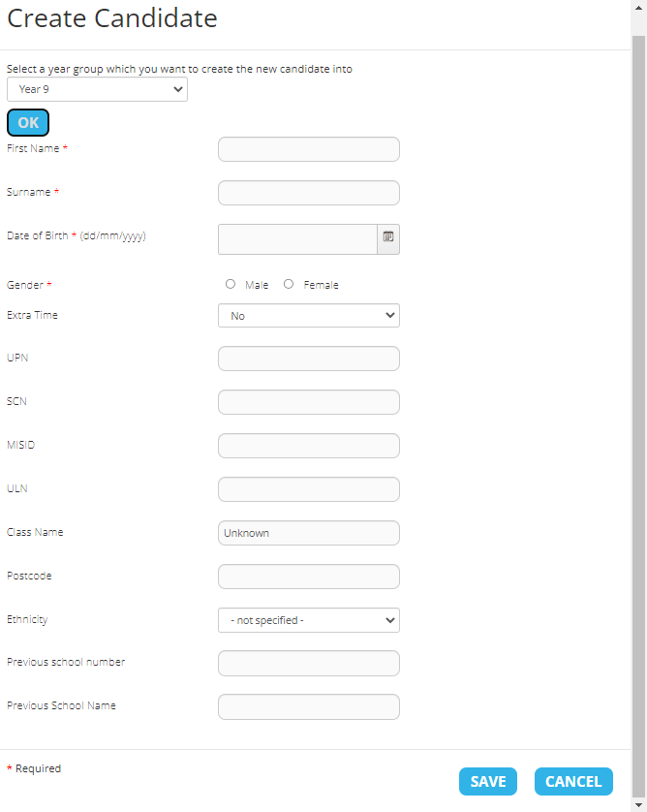
Task: Click the Date of Birth input field
Action: coord(297,239)
